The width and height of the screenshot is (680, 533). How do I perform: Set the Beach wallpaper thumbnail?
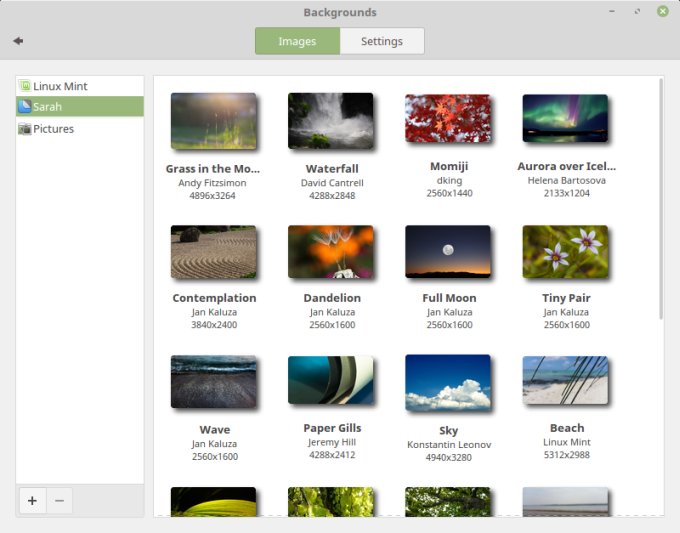565,381
